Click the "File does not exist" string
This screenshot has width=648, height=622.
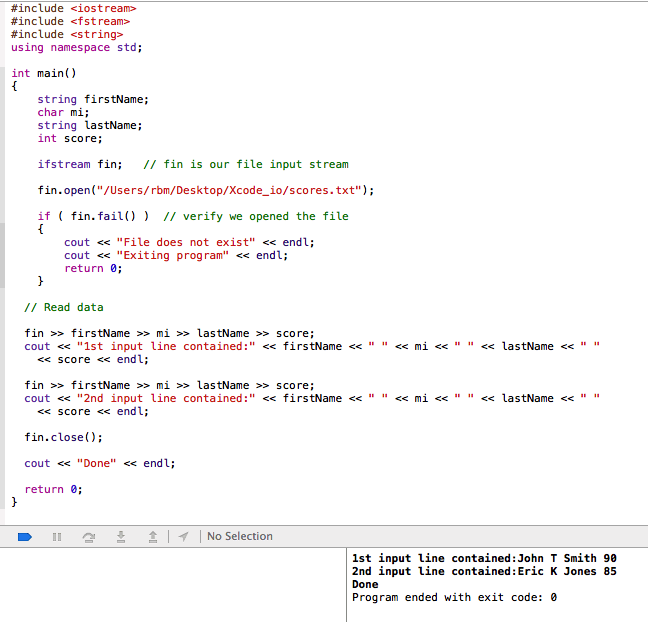[x=186, y=242]
